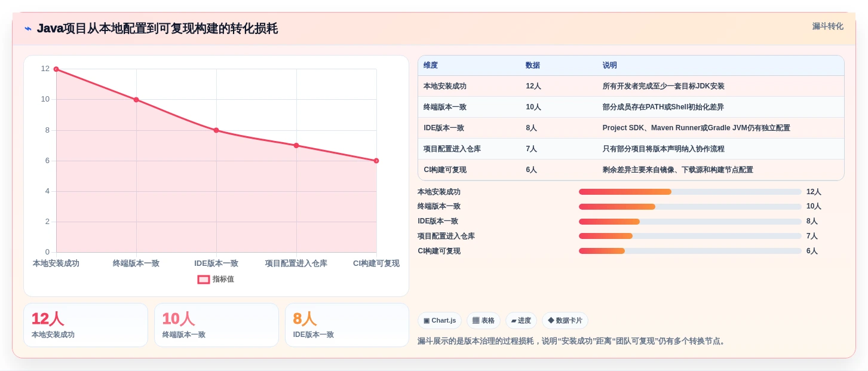The height and width of the screenshot is (371, 868).
Task: Click the chart data point at IDE版本一致
Action: click(216, 130)
